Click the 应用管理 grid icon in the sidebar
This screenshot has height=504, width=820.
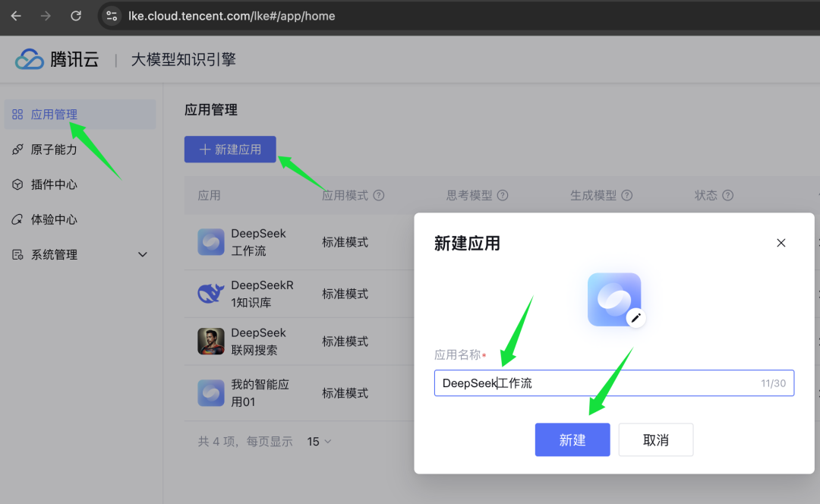[x=17, y=114]
